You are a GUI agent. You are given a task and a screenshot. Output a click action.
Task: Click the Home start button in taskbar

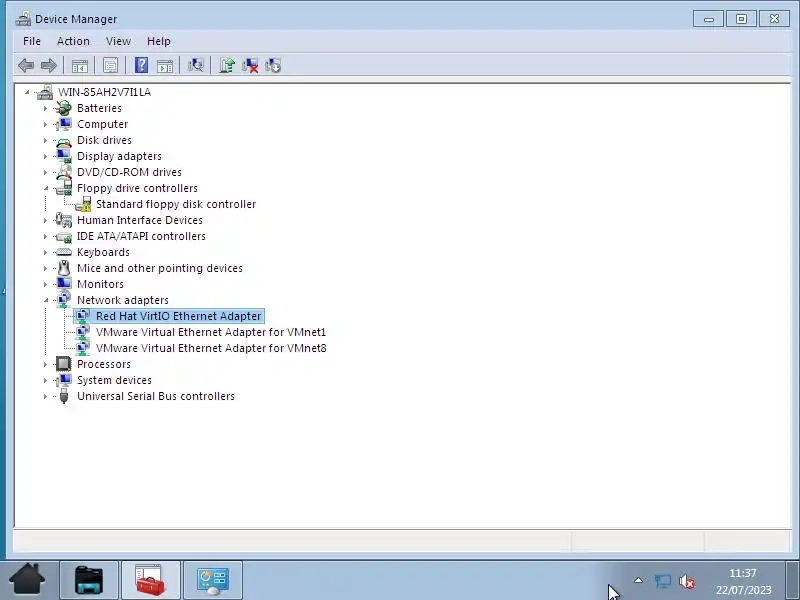(27, 580)
